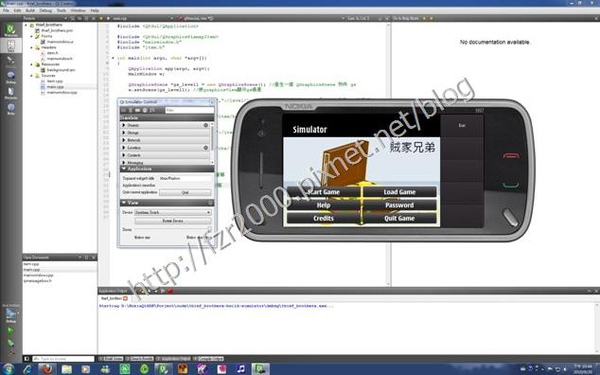Screen dimensions: 600x375
Task: Tap Credits on the phone simulator
Action: pyautogui.click(x=323, y=218)
